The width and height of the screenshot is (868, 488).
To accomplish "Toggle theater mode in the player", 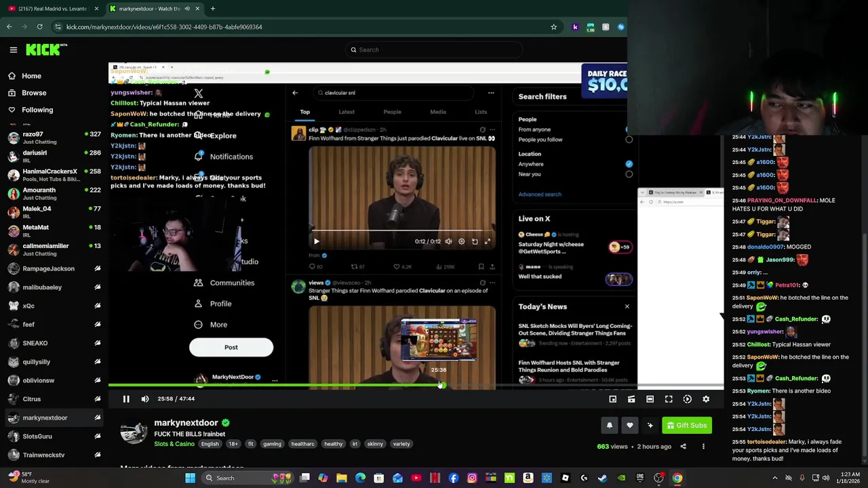I will click(x=650, y=399).
